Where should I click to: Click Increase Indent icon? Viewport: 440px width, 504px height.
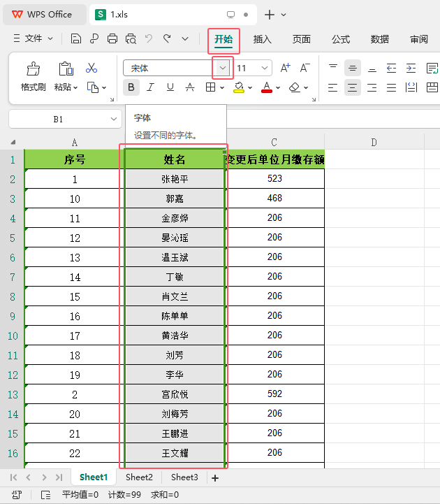coord(411,68)
